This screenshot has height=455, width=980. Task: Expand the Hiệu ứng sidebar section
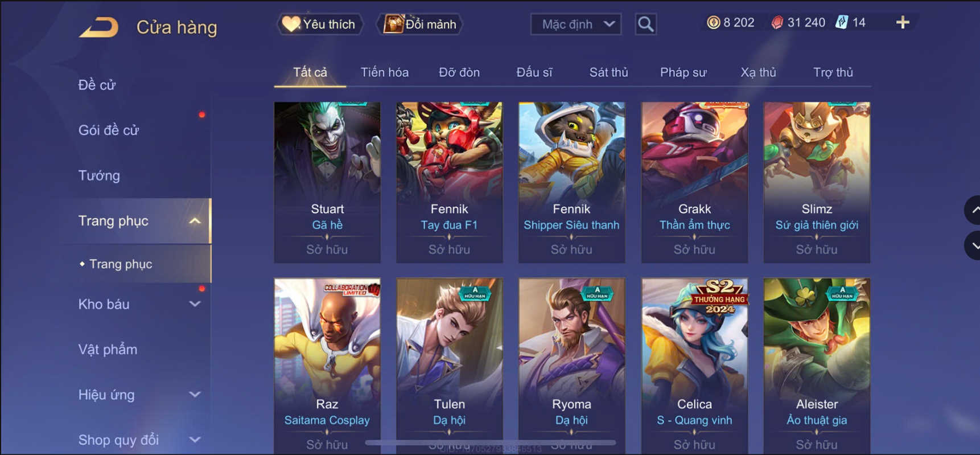[x=195, y=395]
